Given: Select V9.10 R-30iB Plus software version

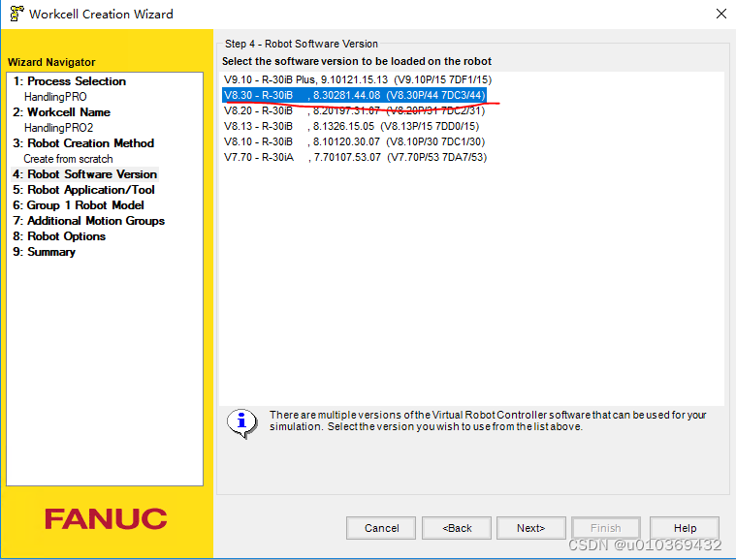Looking at the screenshot, I should coord(358,79).
